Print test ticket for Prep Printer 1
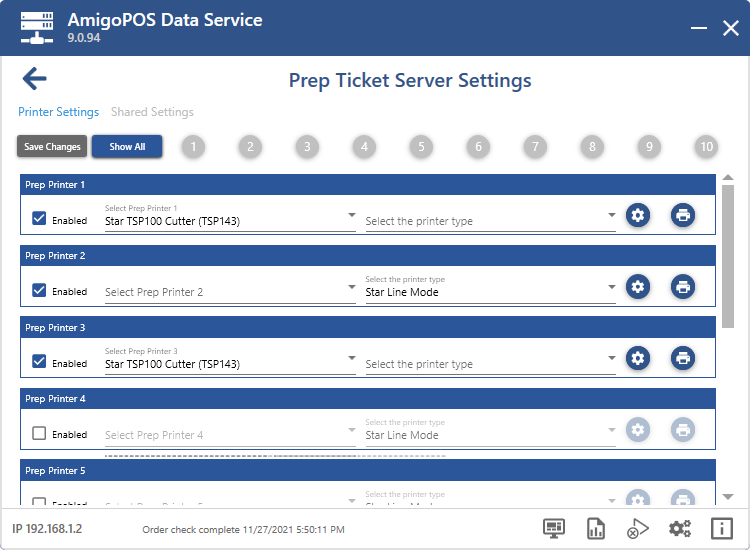 [683, 215]
